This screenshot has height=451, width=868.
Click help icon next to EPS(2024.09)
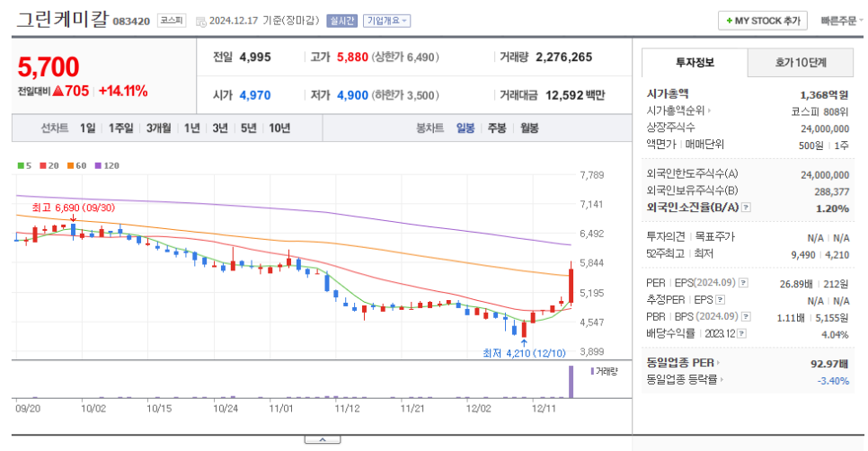(x=743, y=283)
